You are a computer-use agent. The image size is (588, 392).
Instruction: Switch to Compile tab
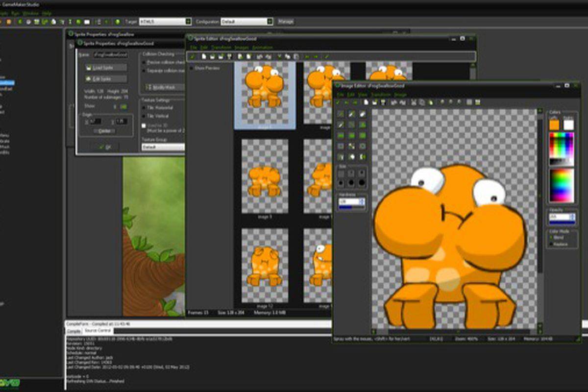point(74,331)
